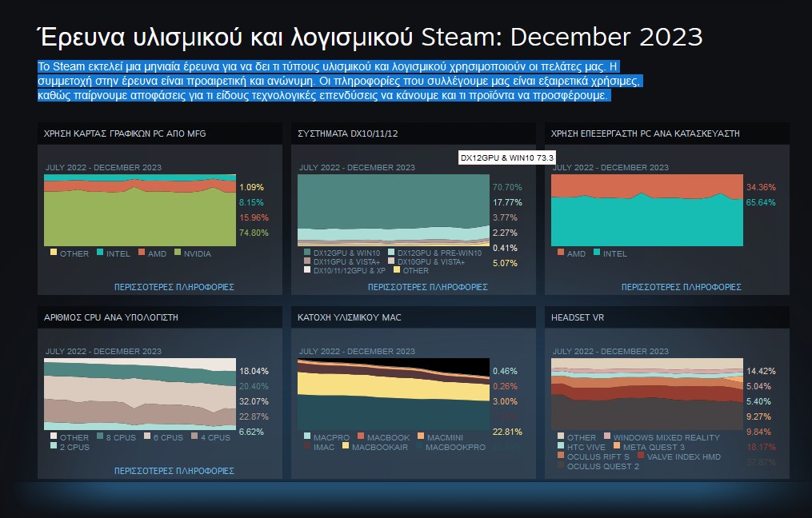Click the 74.80% NVIDIA value
Image resolution: width=812 pixels, height=518 pixels.
[254, 233]
